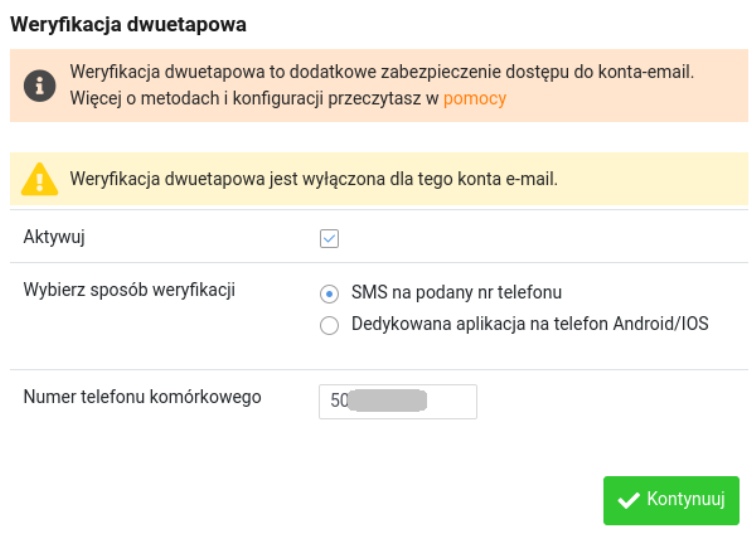Click the info text about dodatkowe zabezpieczenie
751x538 pixels.
click(381, 73)
